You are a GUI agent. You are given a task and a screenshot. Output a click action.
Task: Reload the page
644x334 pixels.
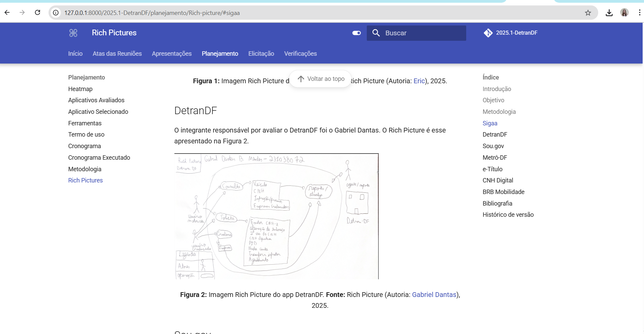38,13
